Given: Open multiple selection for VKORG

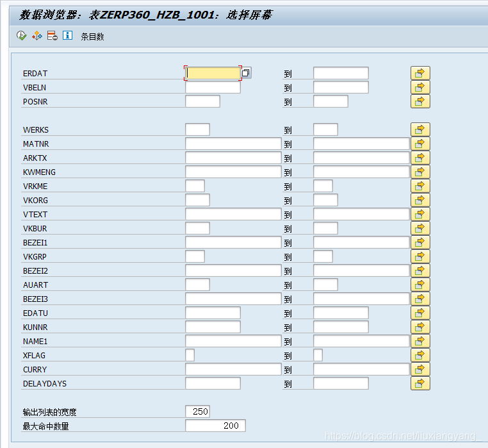Looking at the screenshot, I should coord(420,200).
